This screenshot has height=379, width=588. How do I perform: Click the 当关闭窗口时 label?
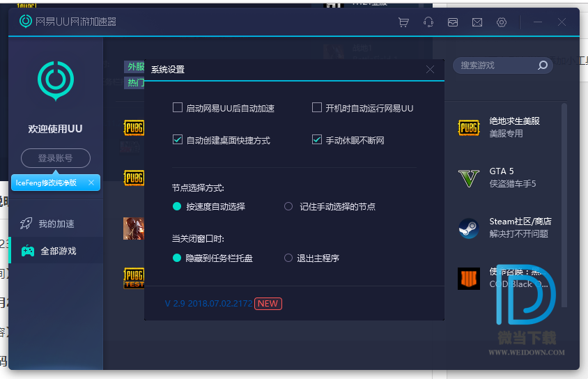(x=198, y=238)
